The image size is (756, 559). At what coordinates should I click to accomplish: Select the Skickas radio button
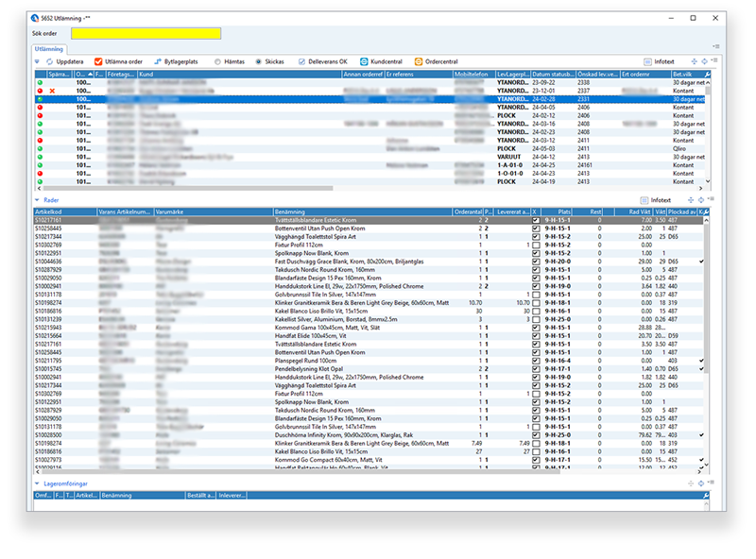click(x=258, y=61)
